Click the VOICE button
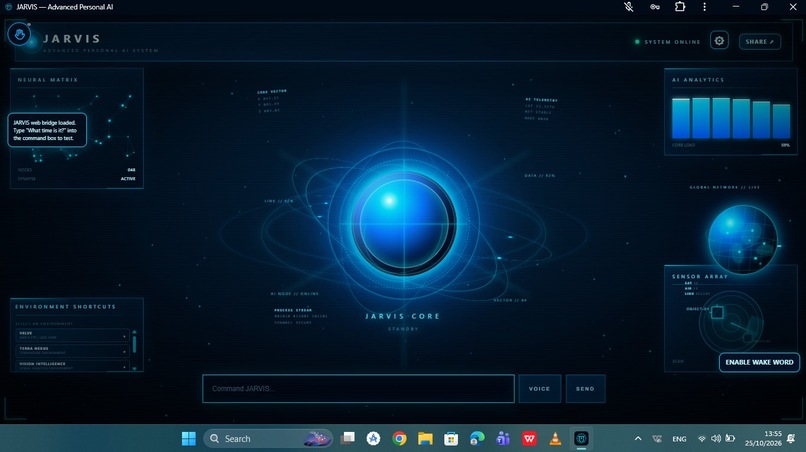 pyautogui.click(x=540, y=389)
